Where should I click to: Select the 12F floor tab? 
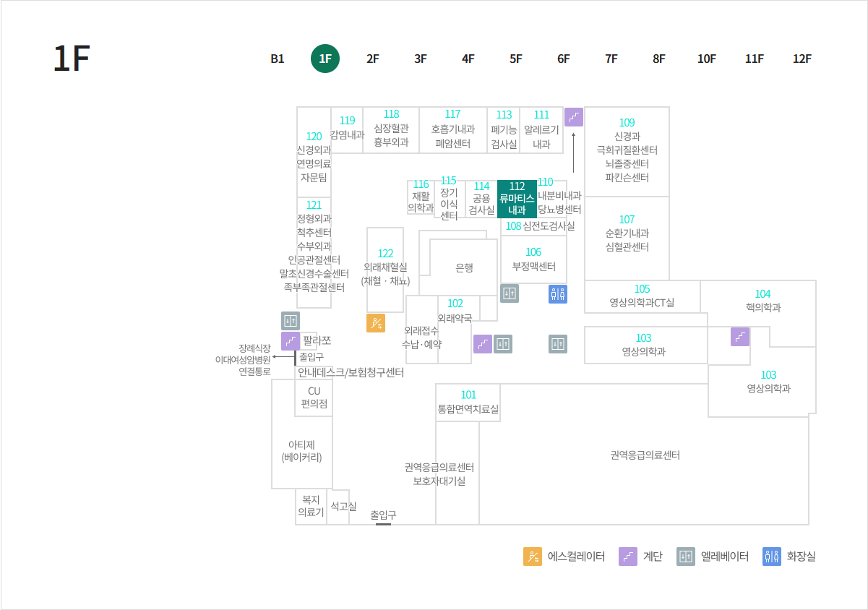click(x=802, y=59)
